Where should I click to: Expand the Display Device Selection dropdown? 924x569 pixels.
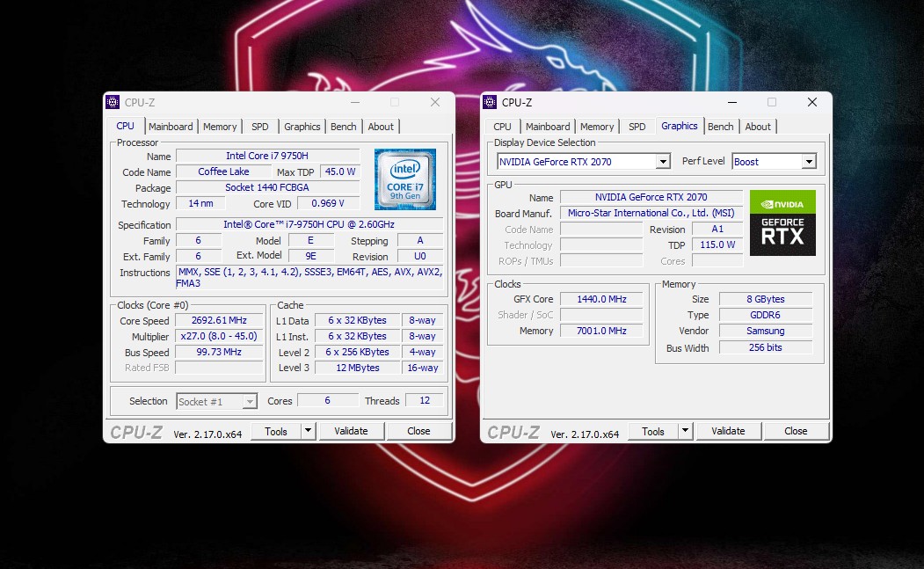663,162
